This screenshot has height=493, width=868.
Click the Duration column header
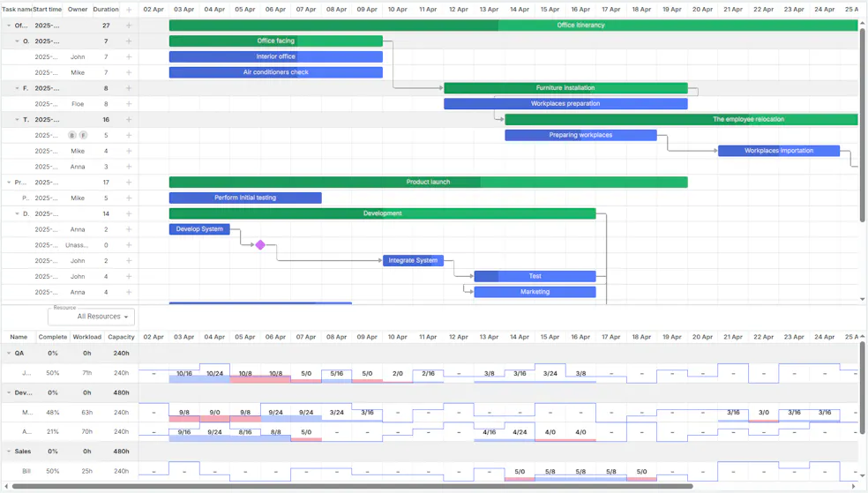coord(106,10)
